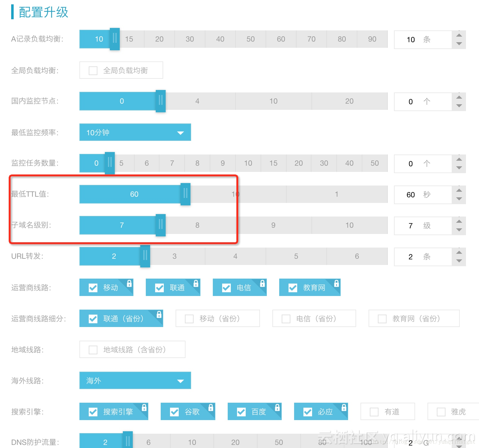Click lock icon on 联通 line option
This screenshot has height=448, width=479.
point(196,283)
